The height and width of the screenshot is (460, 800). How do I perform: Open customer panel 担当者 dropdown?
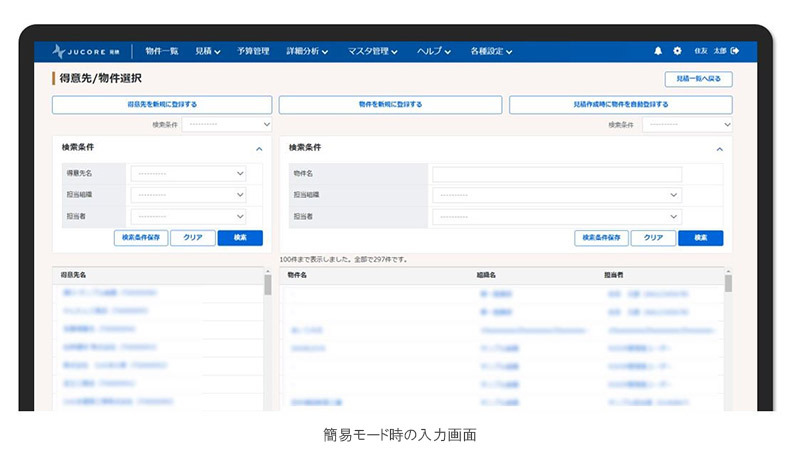tap(188, 216)
